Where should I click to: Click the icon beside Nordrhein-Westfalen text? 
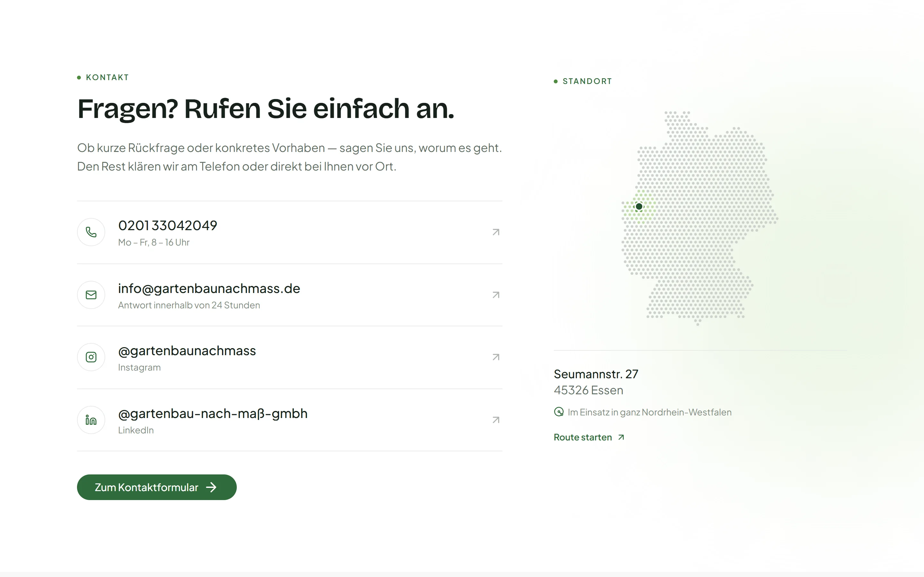[559, 412]
